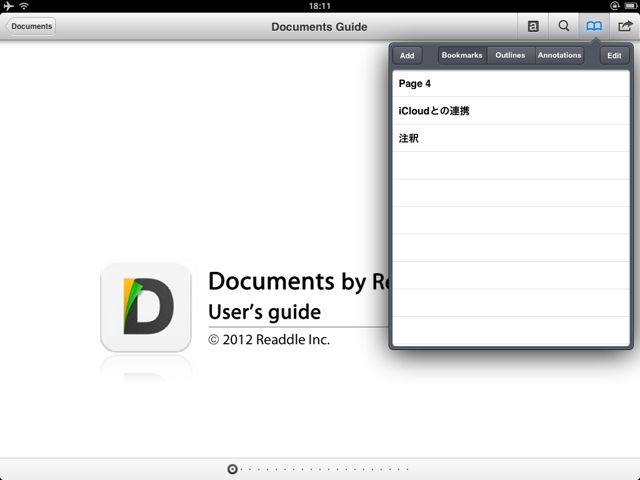The height and width of the screenshot is (480, 640).
Task: Go back to Documents
Action: pos(31,26)
